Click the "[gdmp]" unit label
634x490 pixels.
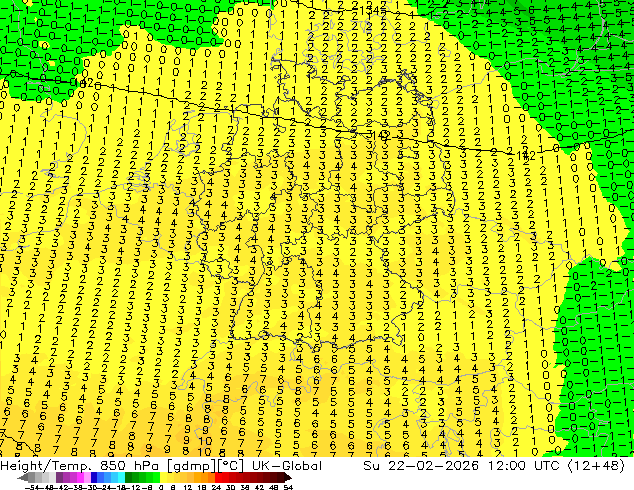tap(193, 466)
